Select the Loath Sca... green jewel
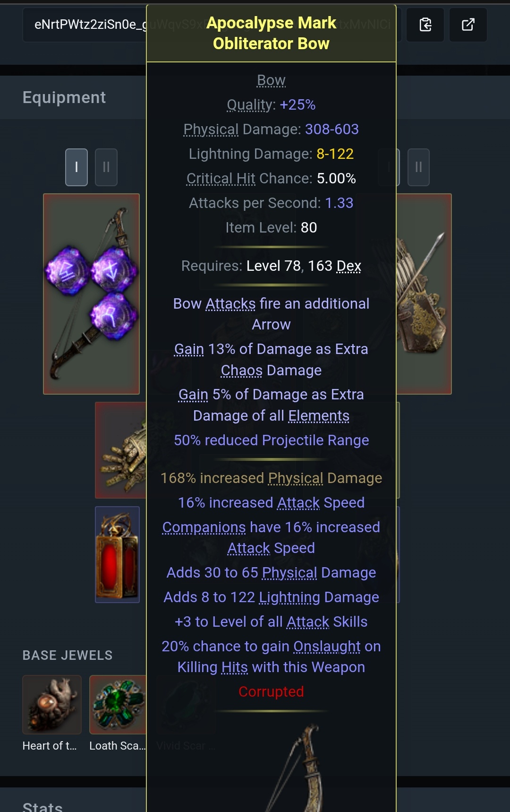 [118, 704]
